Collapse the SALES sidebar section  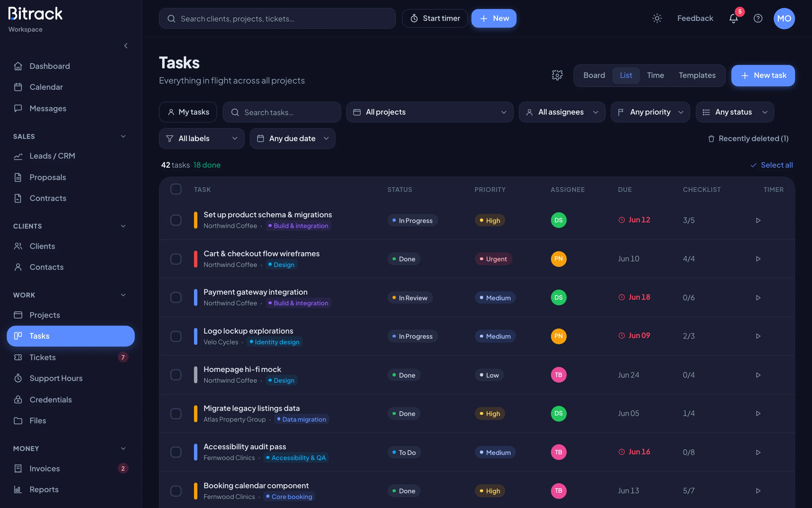click(x=123, y=136)
